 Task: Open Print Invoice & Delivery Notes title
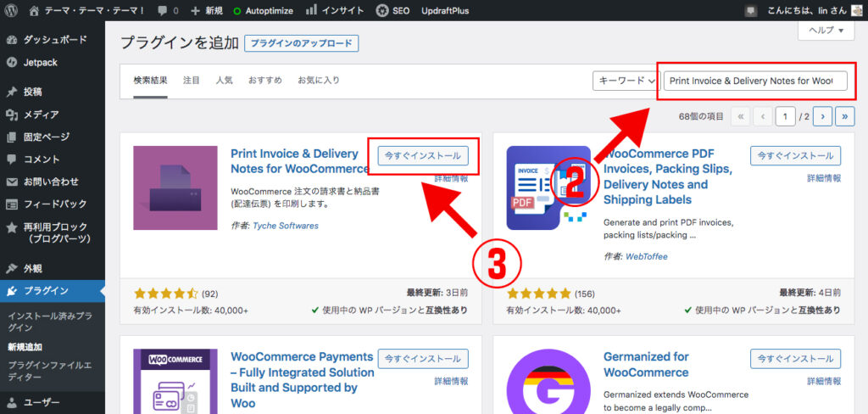[x=299, y=160]
